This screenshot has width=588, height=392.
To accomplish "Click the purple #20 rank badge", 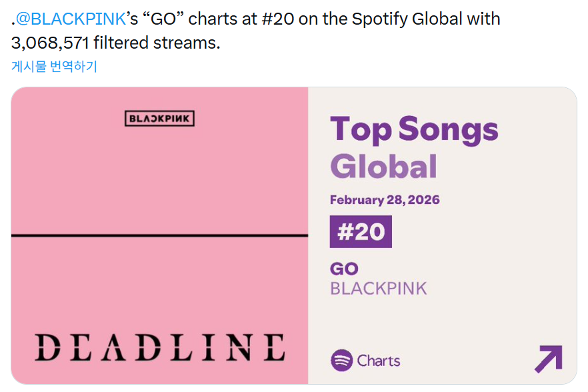I will tap(361, 231).
